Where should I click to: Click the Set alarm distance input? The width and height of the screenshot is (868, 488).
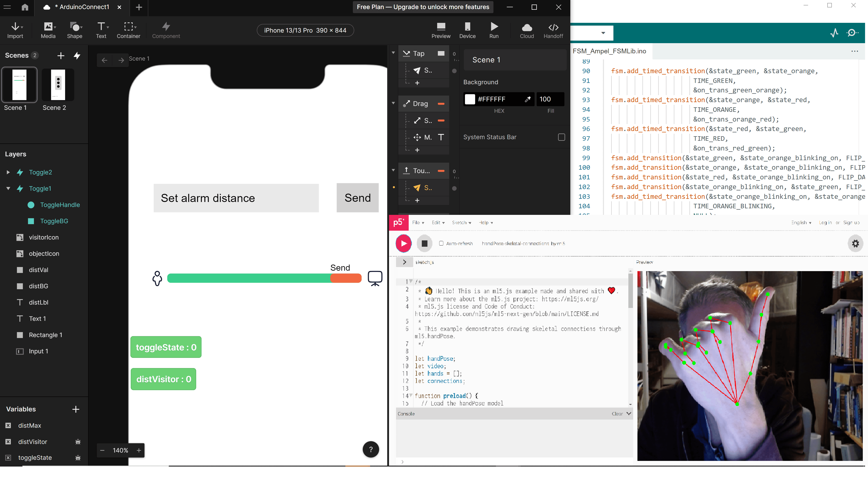236,198
